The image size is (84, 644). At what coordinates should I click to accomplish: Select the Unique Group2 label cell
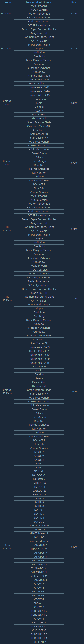[x=7, y=163]
